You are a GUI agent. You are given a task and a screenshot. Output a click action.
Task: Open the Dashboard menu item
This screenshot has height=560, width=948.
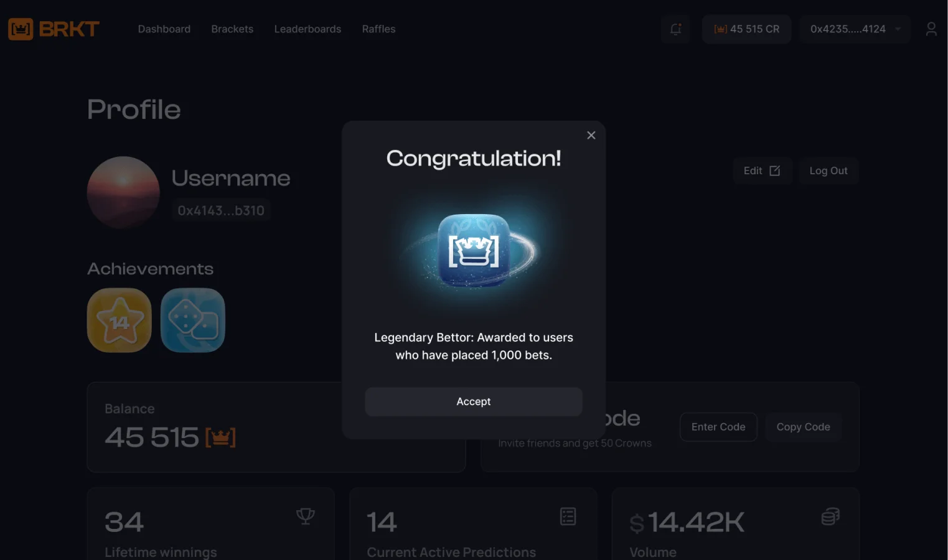pyautogui.click(x=164, y=29)
